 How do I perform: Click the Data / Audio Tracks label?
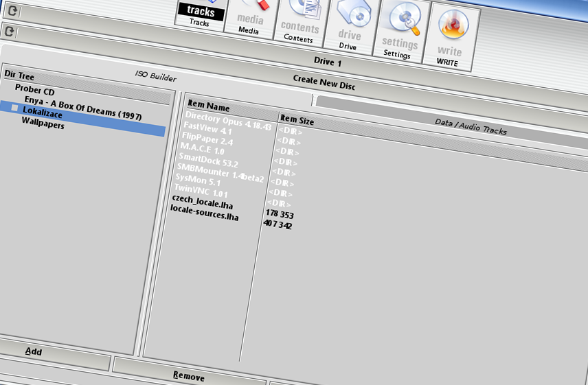(x=471, y=127)
